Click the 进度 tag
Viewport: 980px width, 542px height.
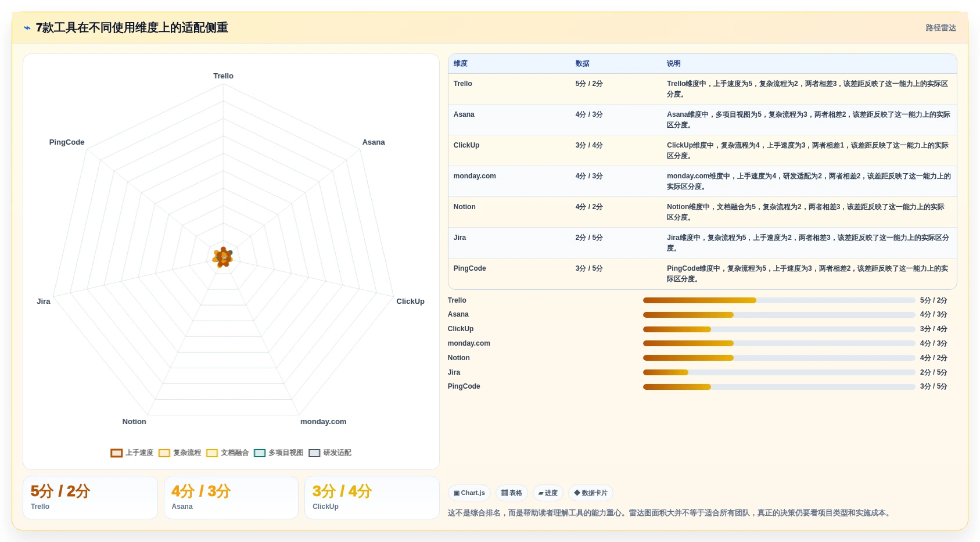(x=548, y=493)
